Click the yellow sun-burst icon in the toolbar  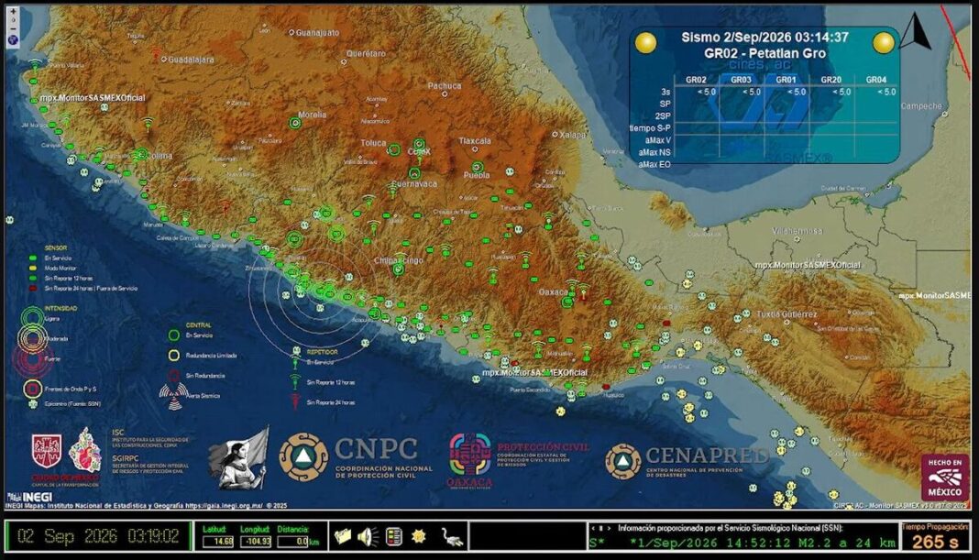pyautogui.click(x=418, y=536)
